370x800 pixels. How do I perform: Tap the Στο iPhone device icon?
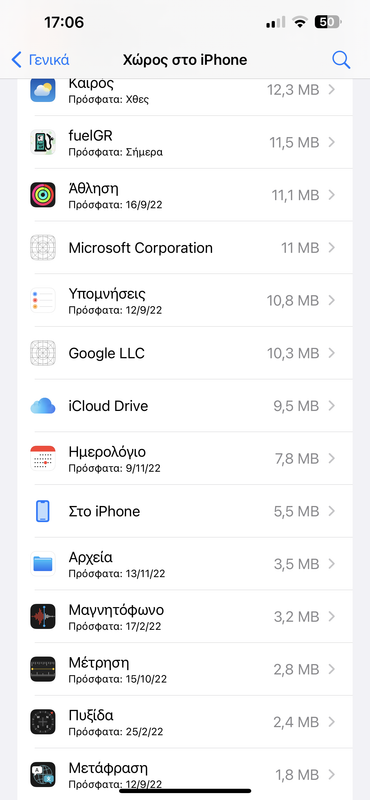tap(43, 511)
